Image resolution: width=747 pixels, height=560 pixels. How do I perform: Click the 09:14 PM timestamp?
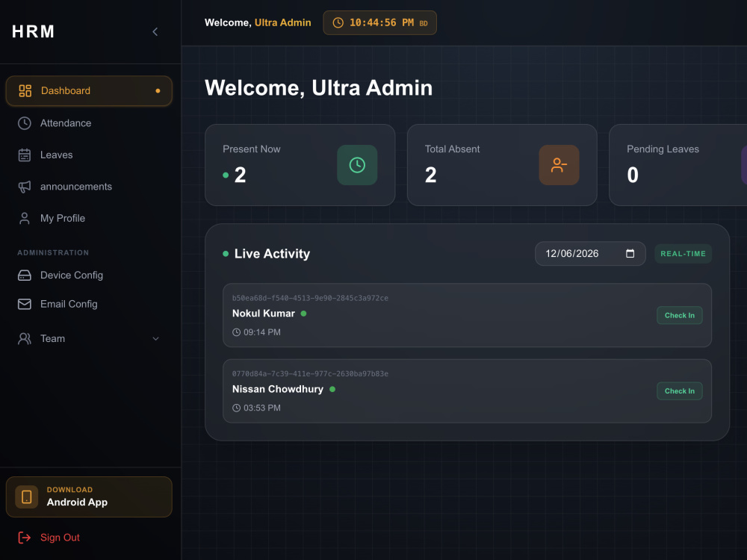(x=262, y=332)
